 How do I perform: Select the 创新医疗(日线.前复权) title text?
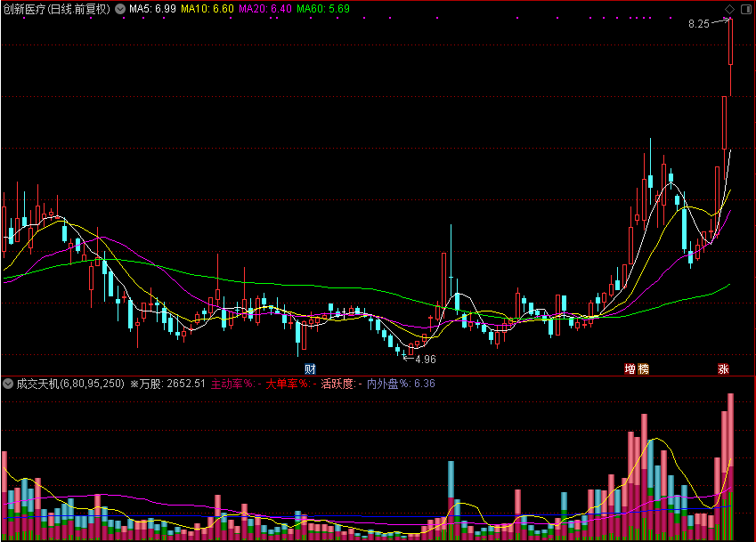tap(57, 9)
